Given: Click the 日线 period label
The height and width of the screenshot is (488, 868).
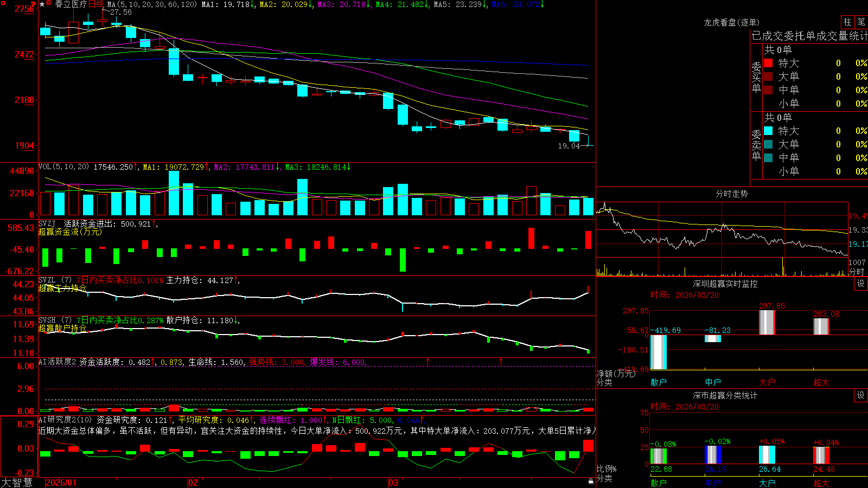Looking at the screenshot, I should (x=96, y=4).
